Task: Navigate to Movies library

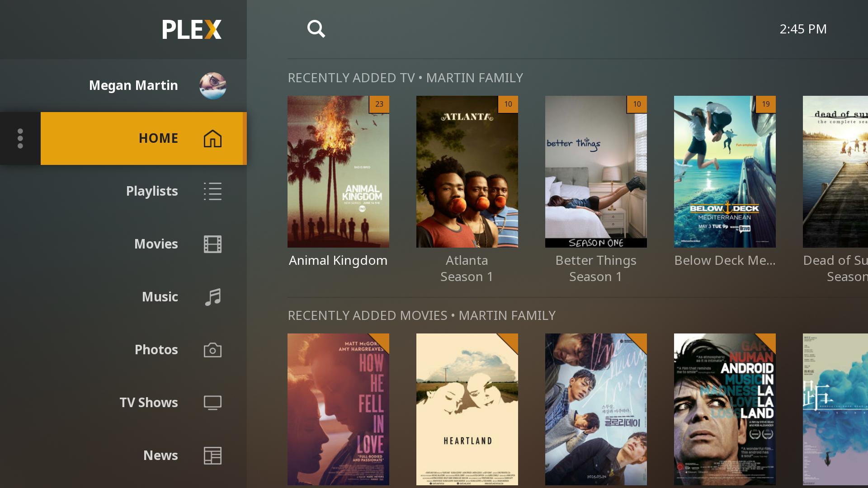Action: point(156,244)
